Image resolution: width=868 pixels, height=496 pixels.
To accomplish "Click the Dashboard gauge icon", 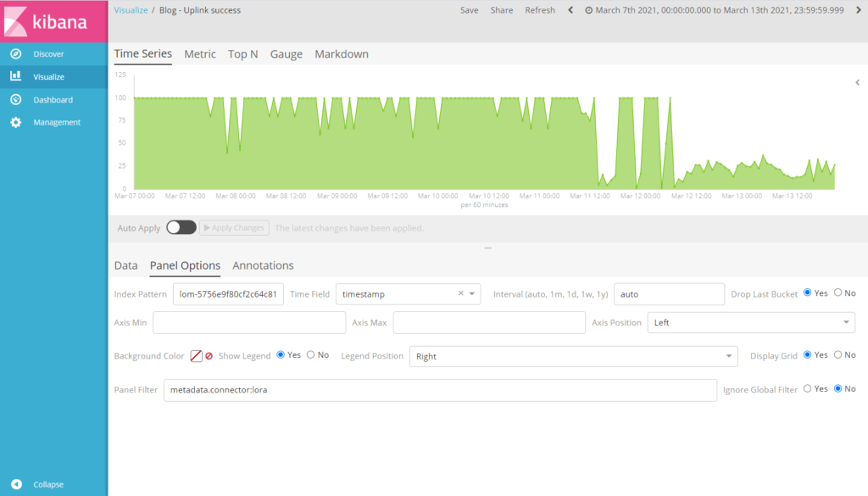I will 16,100.
